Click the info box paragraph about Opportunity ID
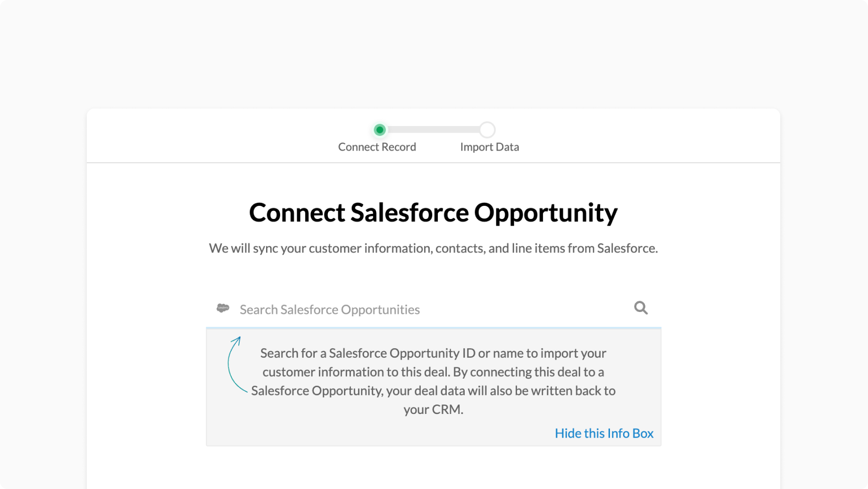This screenshot has width=868, height=489. point(433,381)
